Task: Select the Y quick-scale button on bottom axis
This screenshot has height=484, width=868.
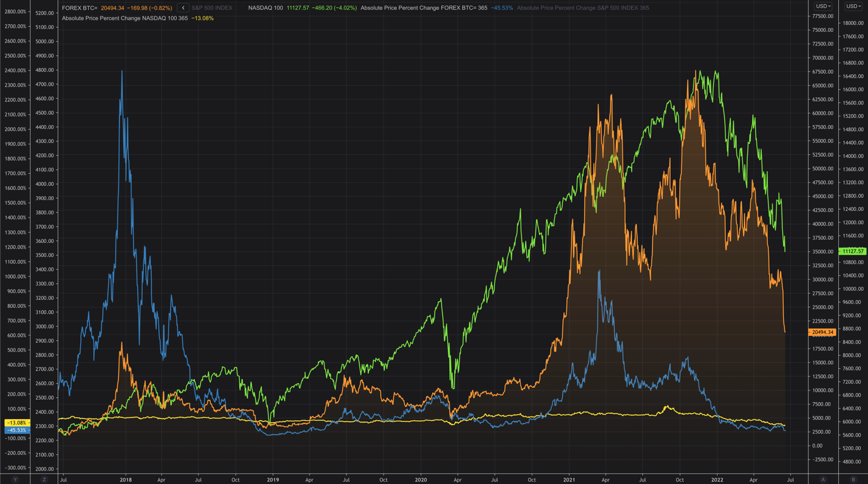Action: click(14, 479)
